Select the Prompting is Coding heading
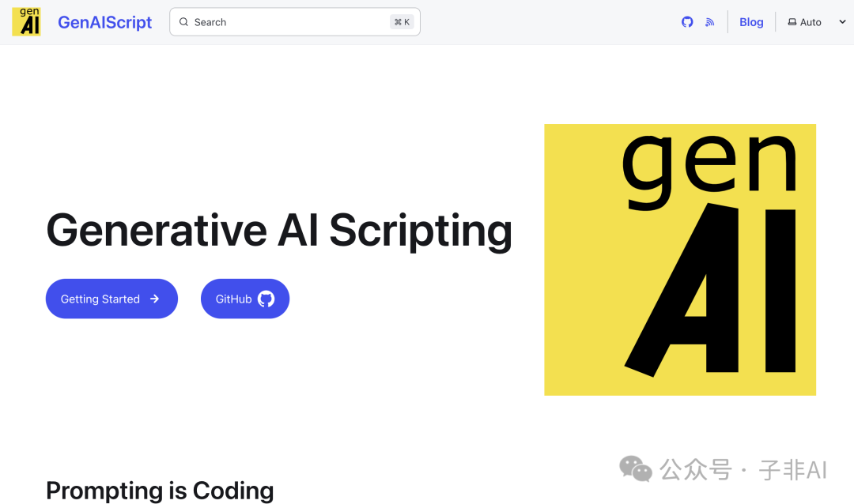 coord(160,490)
